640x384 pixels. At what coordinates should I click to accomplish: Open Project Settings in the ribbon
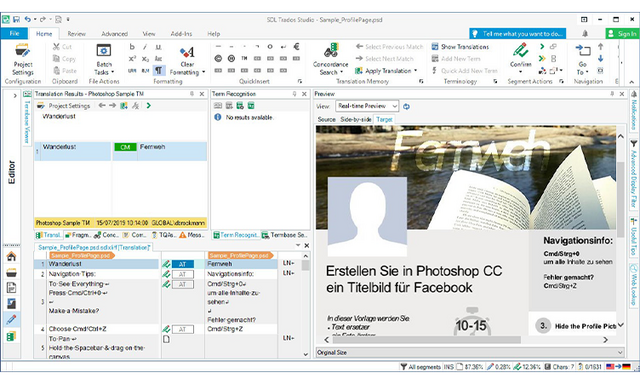click(x=23, y=60)
